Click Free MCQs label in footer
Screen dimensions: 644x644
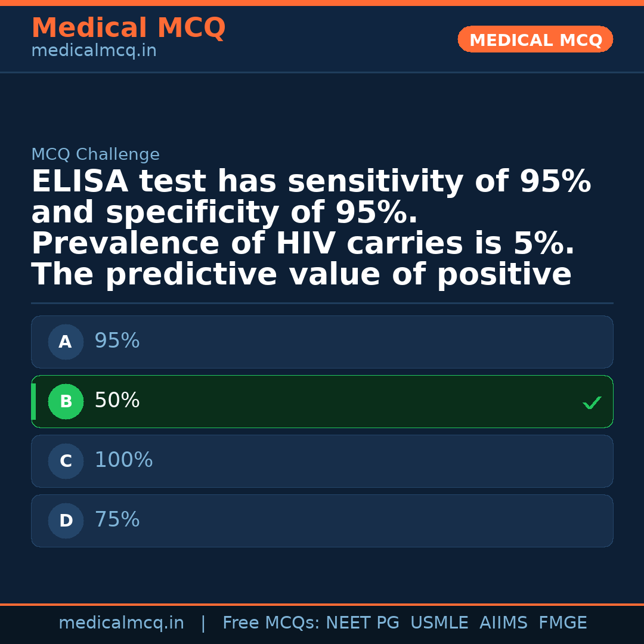(x=271, y=623)
